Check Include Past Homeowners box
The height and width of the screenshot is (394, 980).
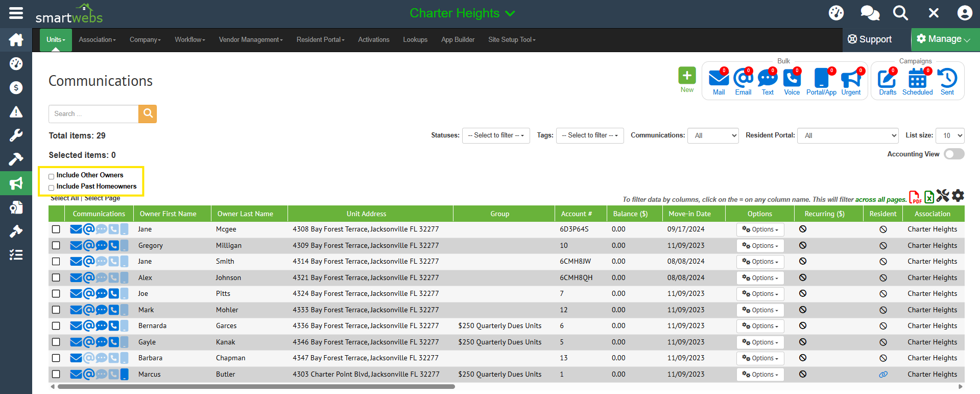[52, 188]
